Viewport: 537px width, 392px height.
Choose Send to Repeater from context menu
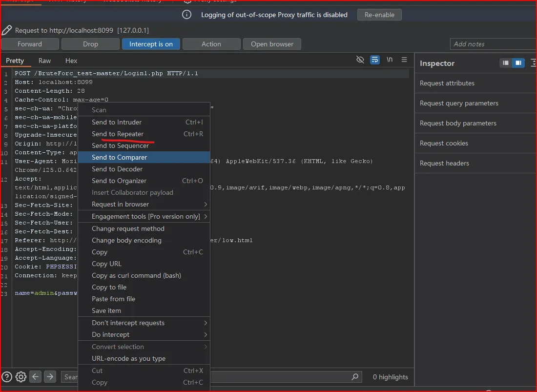(118, 134)
